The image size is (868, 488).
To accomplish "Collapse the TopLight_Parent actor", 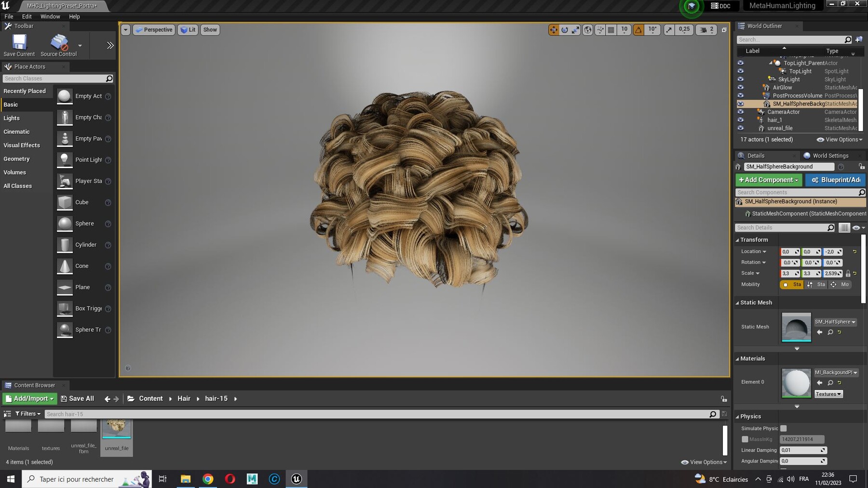I will click(770, 63).
